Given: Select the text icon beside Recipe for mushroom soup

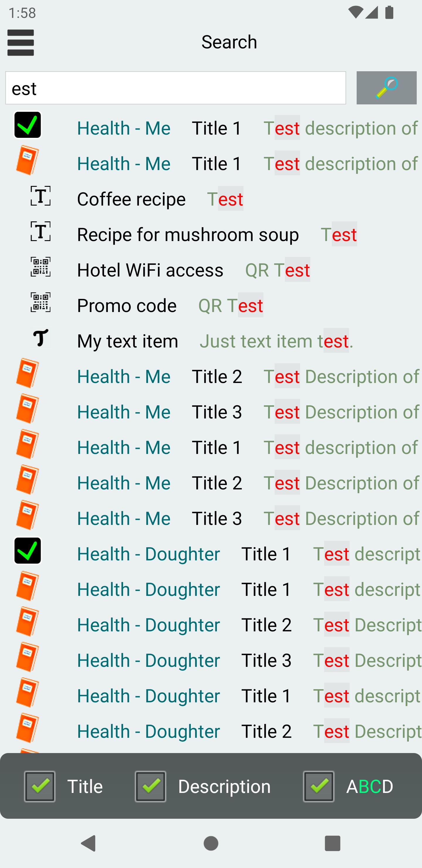Looking at the screenshot, I should click(41, 231).
